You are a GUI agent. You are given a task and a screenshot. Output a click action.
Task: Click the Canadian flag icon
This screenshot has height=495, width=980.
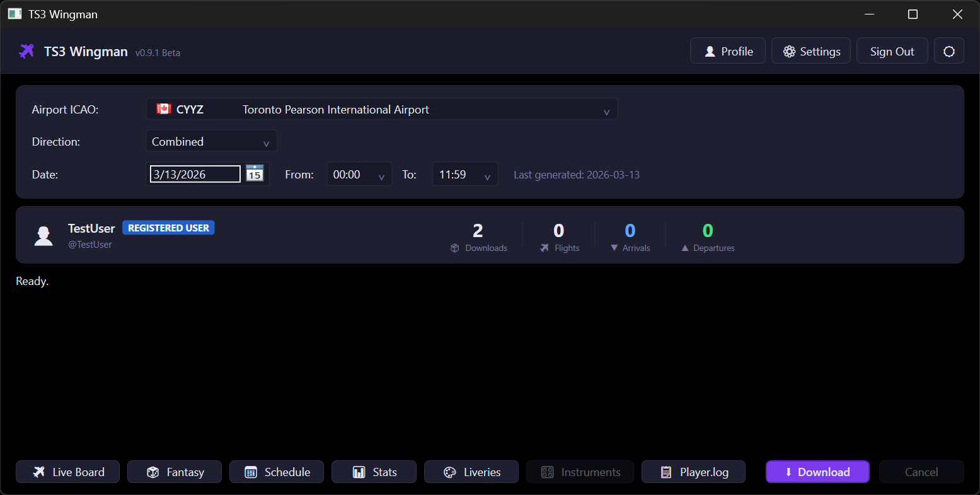point(164,108)
